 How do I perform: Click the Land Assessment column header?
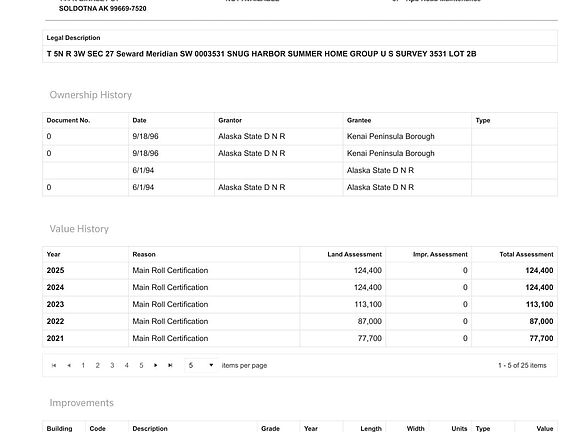tap(354, 255)
